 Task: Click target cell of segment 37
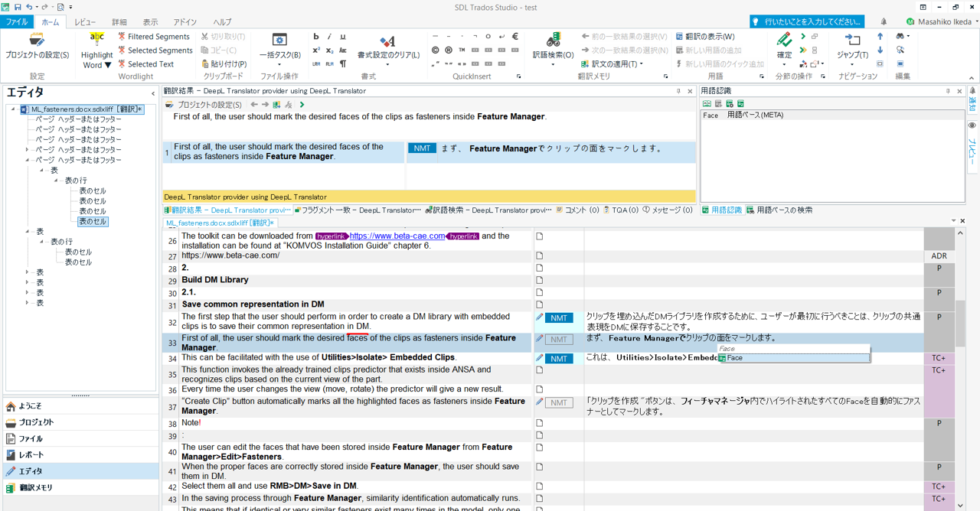[x=753, y=406]
